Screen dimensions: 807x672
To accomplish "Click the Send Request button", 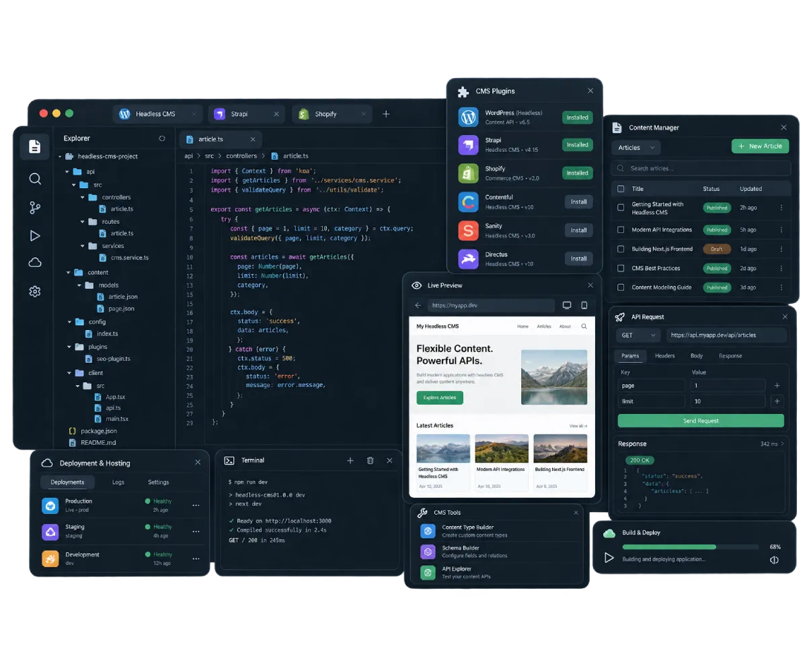I will pos(701,421).
